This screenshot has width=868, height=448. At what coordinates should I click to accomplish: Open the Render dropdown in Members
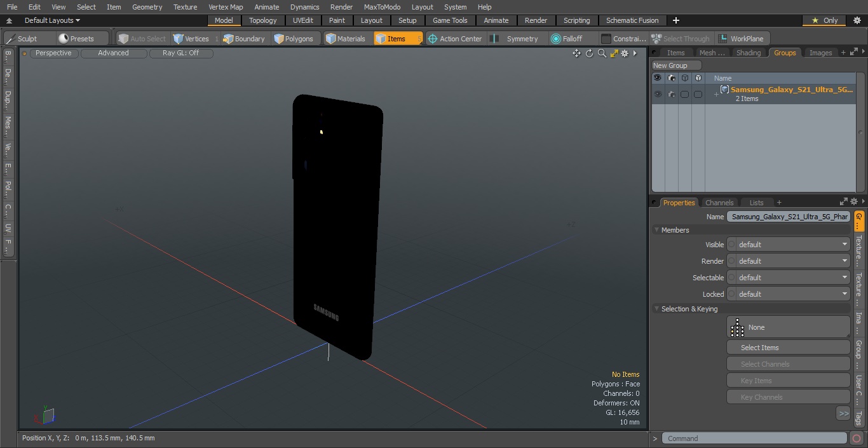pyautogui.click(x=789, y=261)
